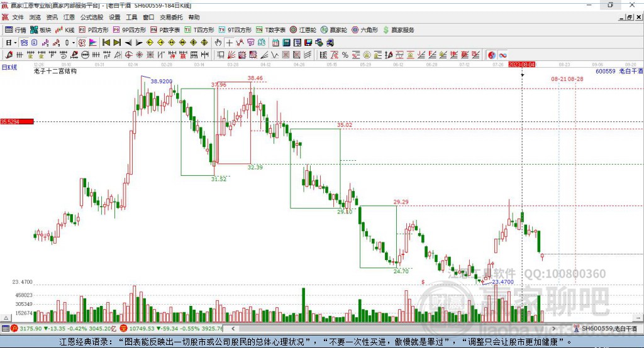The width and height of the screenshot is (644, 348).
Task: Click the 08-21 forecast date label
Action: coord(558,79)
